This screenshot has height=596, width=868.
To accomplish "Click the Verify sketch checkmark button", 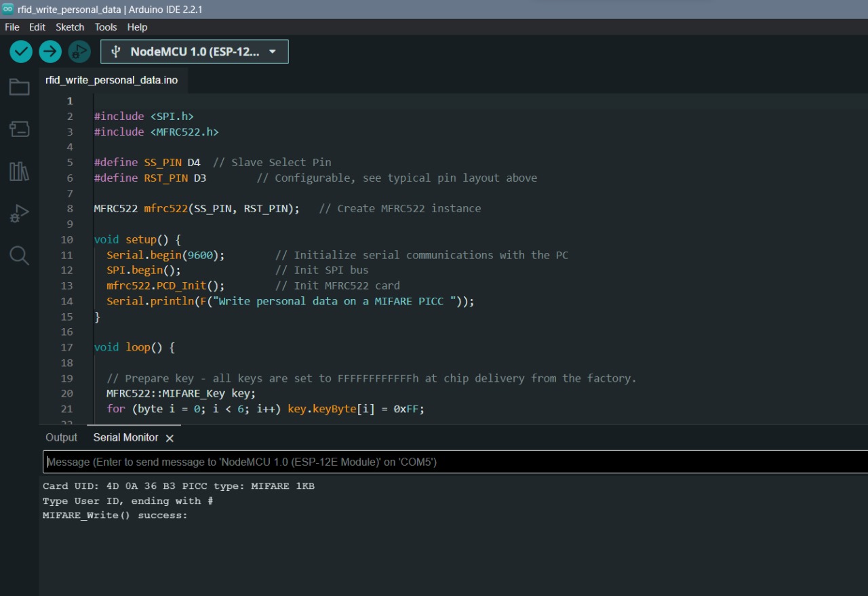I will (21, 52).
